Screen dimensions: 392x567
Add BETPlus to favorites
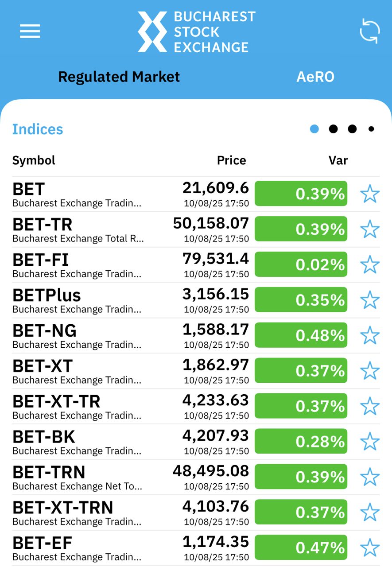point(369,300)
